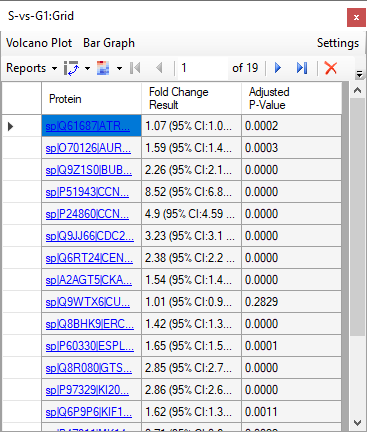Jump to the last page

tap(302, 68)
